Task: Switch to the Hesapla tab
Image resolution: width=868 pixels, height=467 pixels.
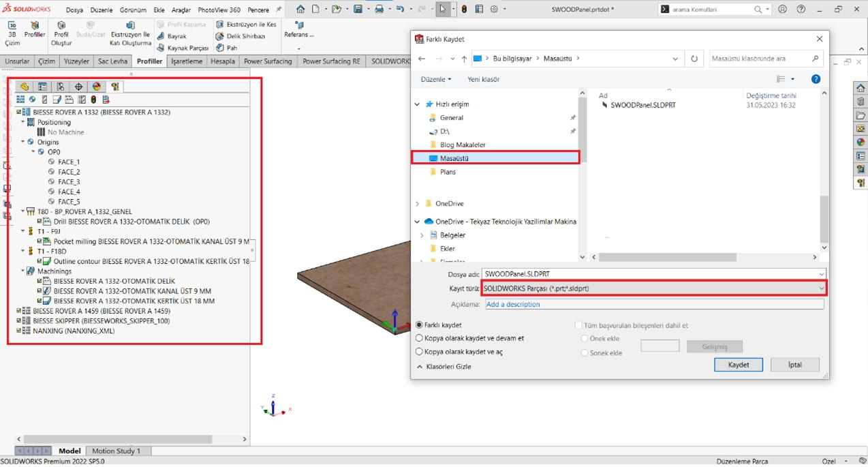Action: point(223,61)
